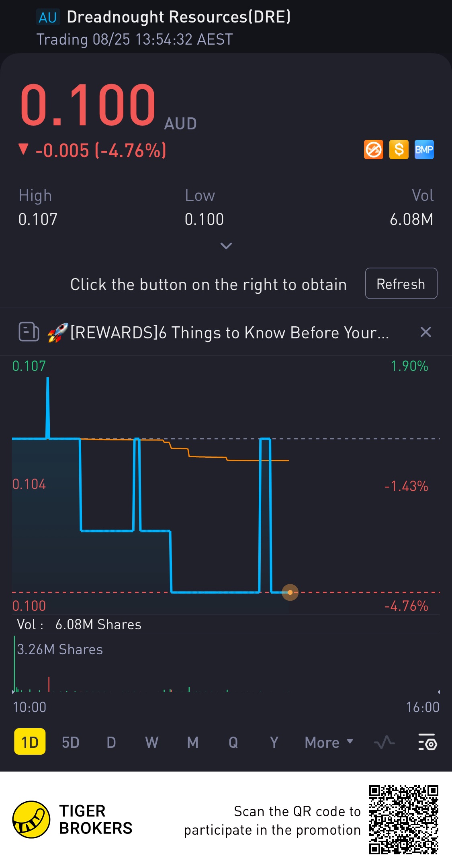Tap the blue BMP badge icon
Screen dimensions: 452x868
pyautogui.click(x=424, y=149)
